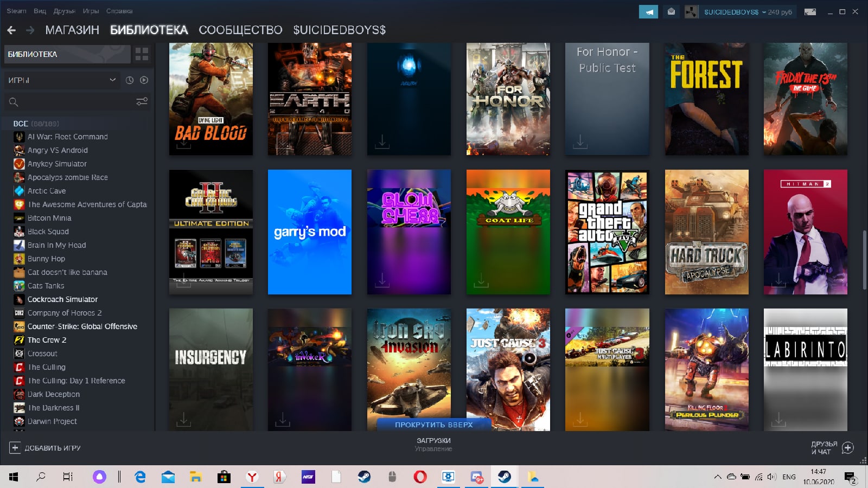Image resolution: width=868 pixels, height=488 pixels.
Task: Select Anykey Simulator in list
Action: [x=57, y=164]
